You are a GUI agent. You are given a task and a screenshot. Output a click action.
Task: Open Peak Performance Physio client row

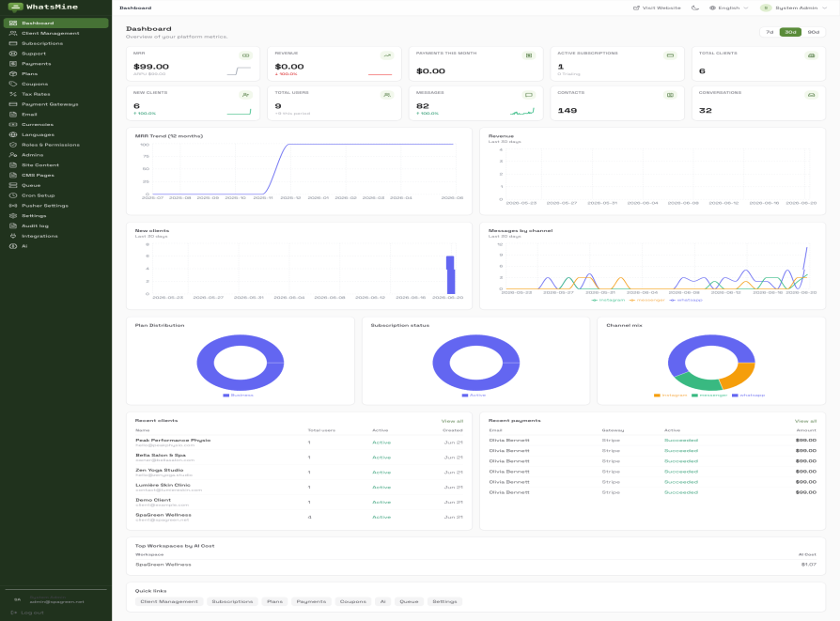point(299,442)
